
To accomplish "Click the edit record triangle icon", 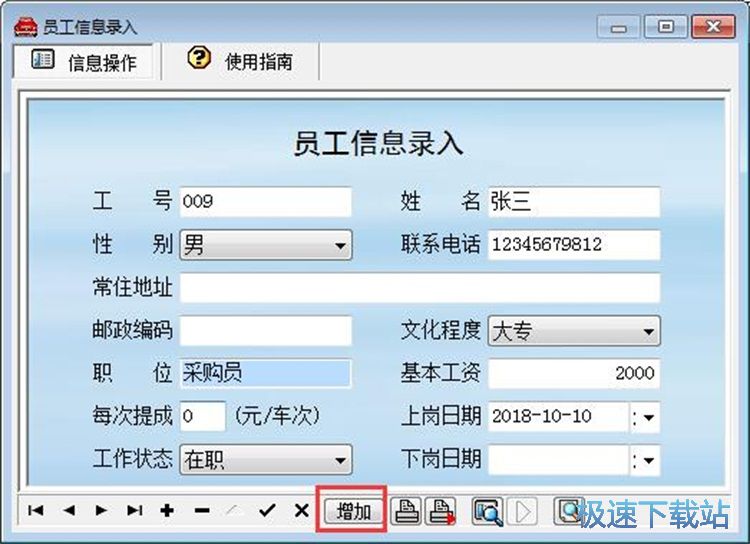I will (x=234, y=511).
